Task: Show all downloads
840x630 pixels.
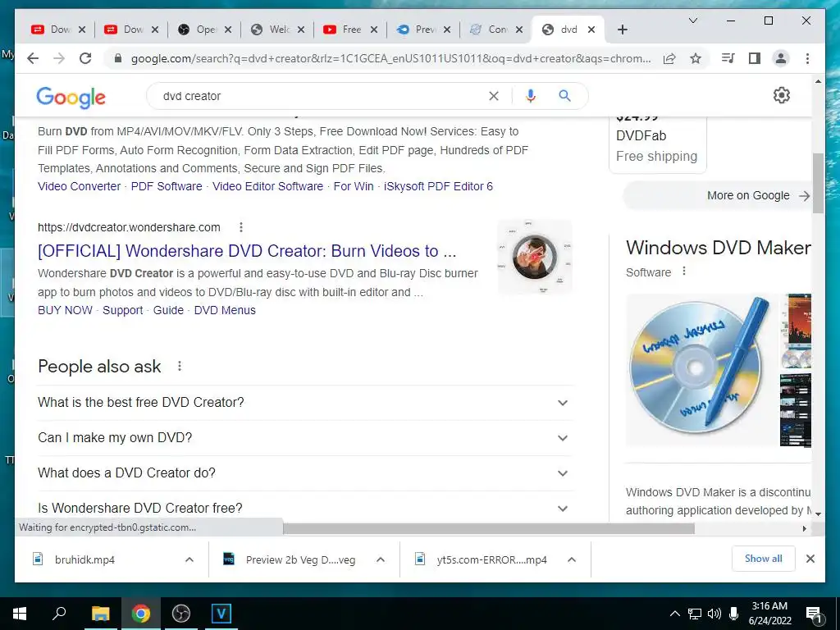Action: click(x=764, y=559)
